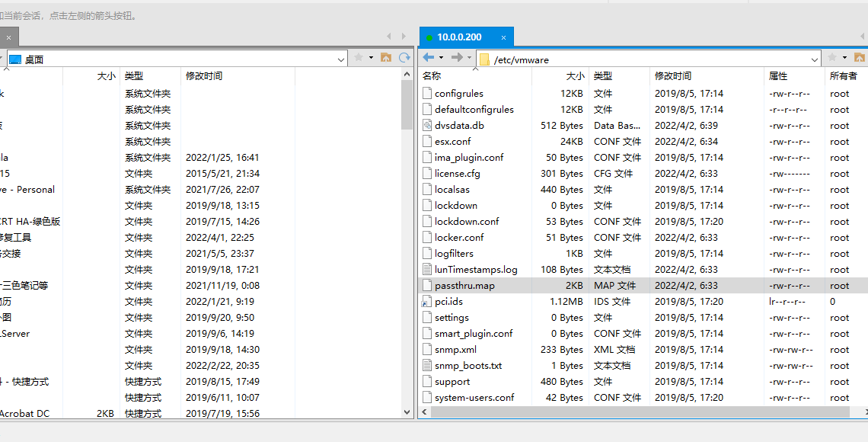Click the pci.ids IDS file icon
This screenshot has width=868, height=442.
(426, 301)
